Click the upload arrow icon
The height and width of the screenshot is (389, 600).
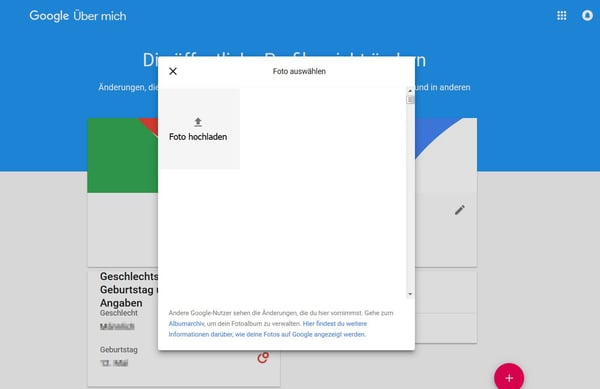(198, 122)
